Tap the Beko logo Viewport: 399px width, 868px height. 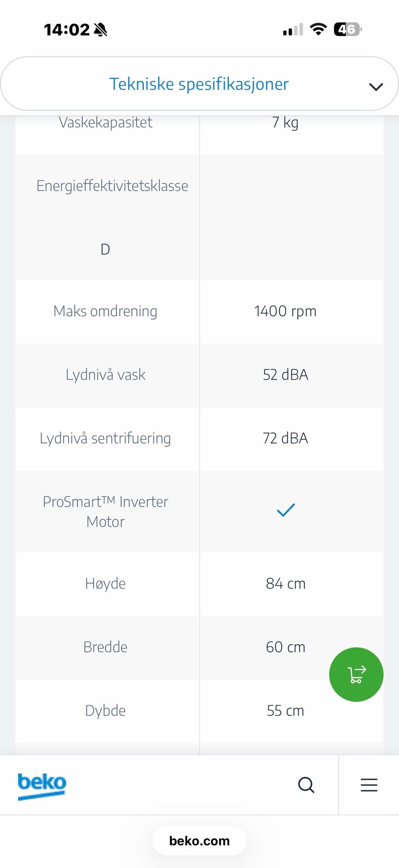[42, 786]
